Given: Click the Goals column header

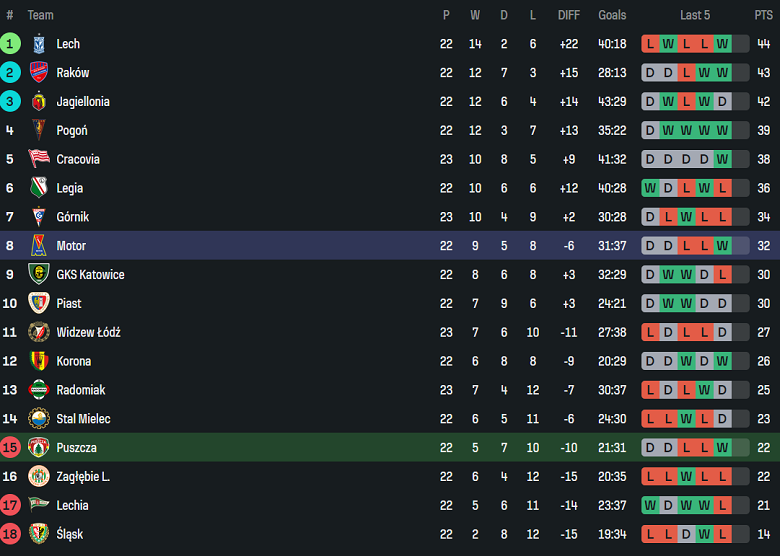Looking at the screenshot, I should pyautogui.click(x=612, y=15).
